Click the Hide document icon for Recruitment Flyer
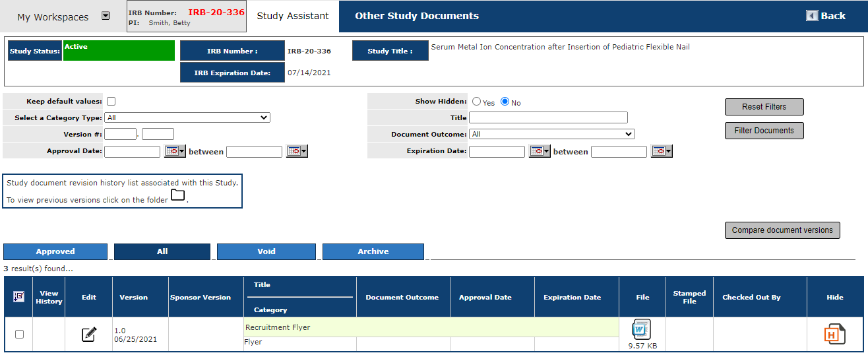The image size is (868, 357). (x=835, y=334)
